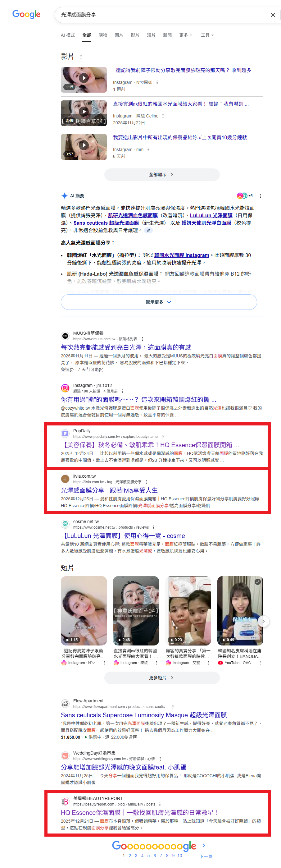The image size is (281, 868).
Task: Click next arrow in 短片 carousel
Action: [263, 621]
